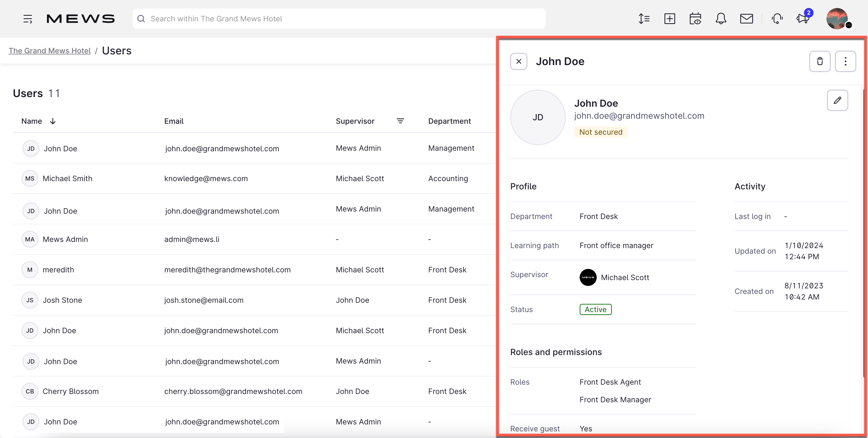Click the Active status badge
The image size is (868, 438).
(595, 309)
